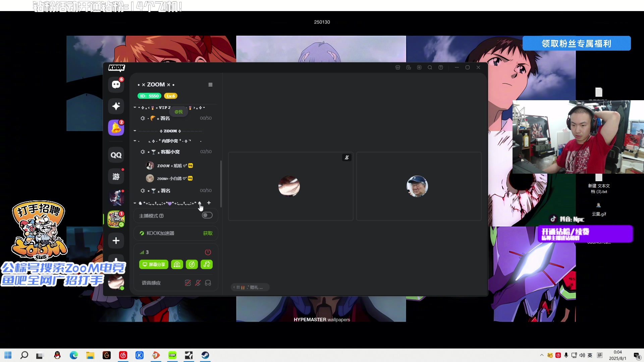
Task: Open the music disc accompaniment button
Action: point(192,264)
